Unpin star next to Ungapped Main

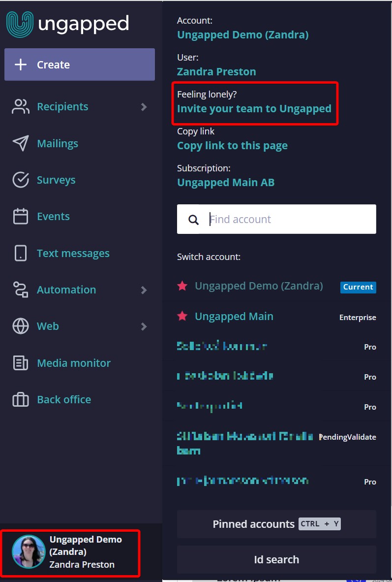point(182,316)
